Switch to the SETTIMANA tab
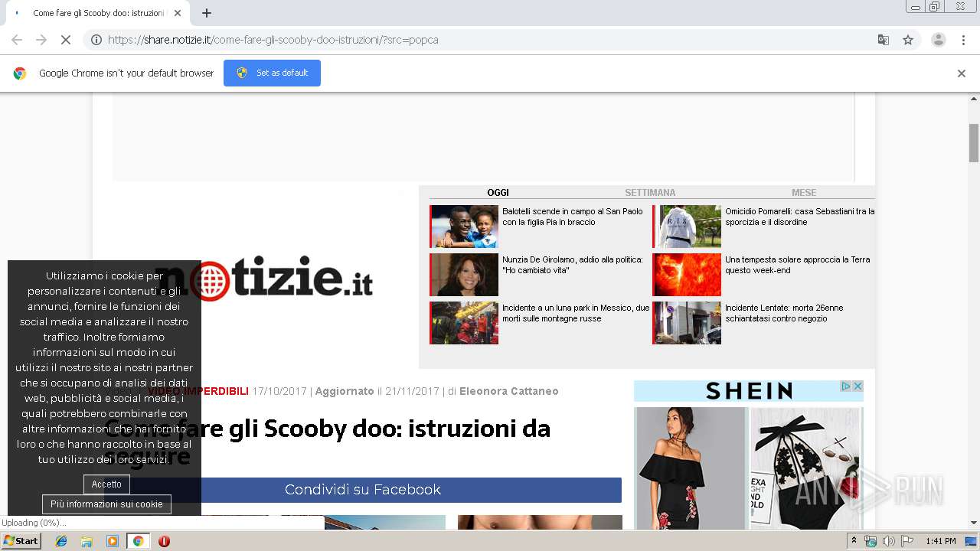 click(650, 193)
